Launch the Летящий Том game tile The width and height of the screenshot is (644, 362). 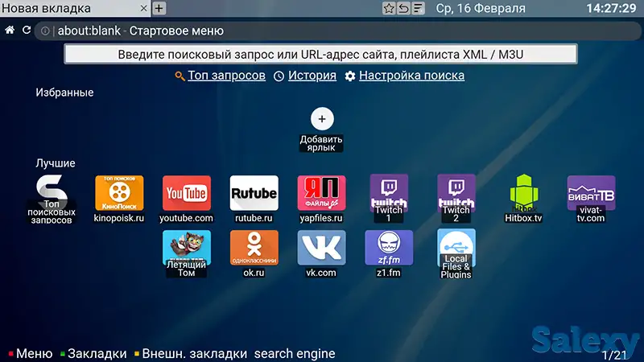pos(187,253)
